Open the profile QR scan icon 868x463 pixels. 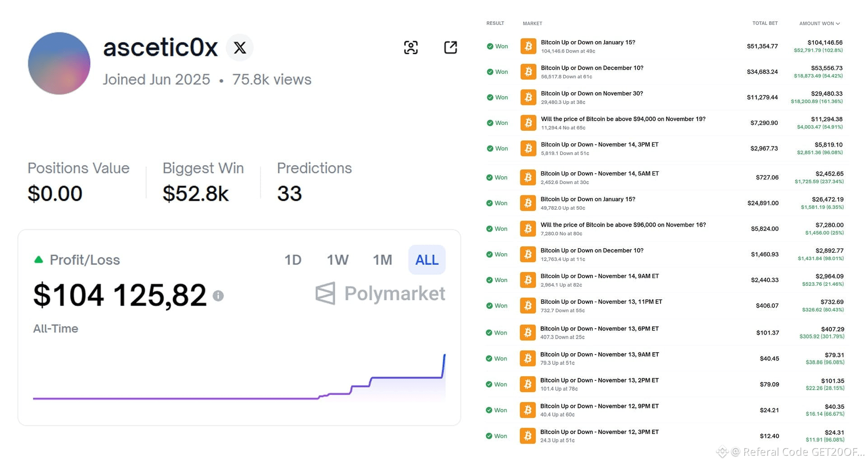(x=410, y=47)
